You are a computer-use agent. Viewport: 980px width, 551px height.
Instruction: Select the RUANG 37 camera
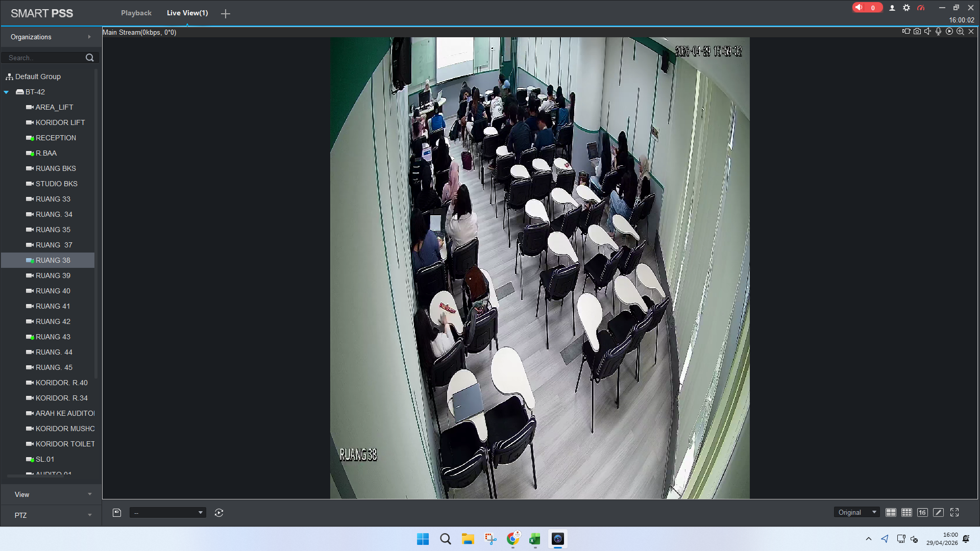pyautogui.click(x=54, y=245)
